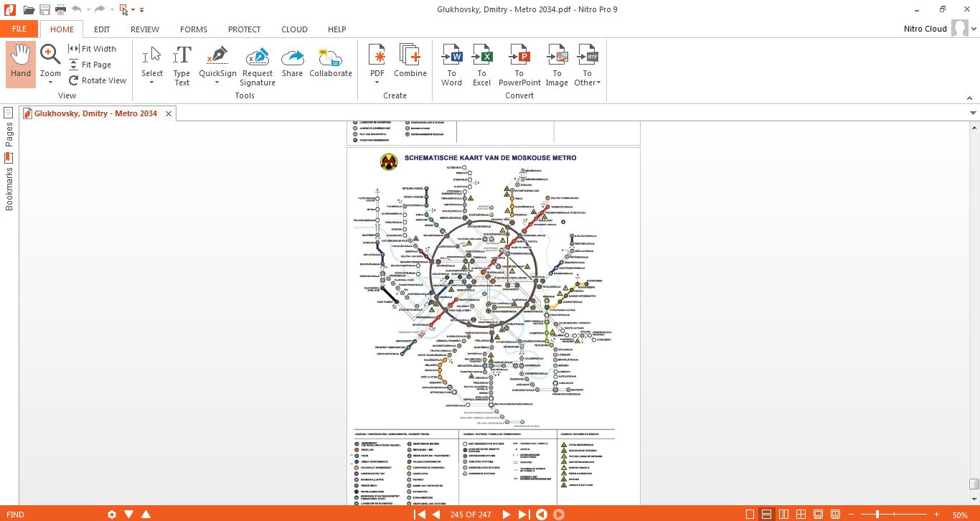Select the Glukhovsky, Dmitry - Metro 2034 tab
This screenshot has height=521, width=980.
(95, 113)
